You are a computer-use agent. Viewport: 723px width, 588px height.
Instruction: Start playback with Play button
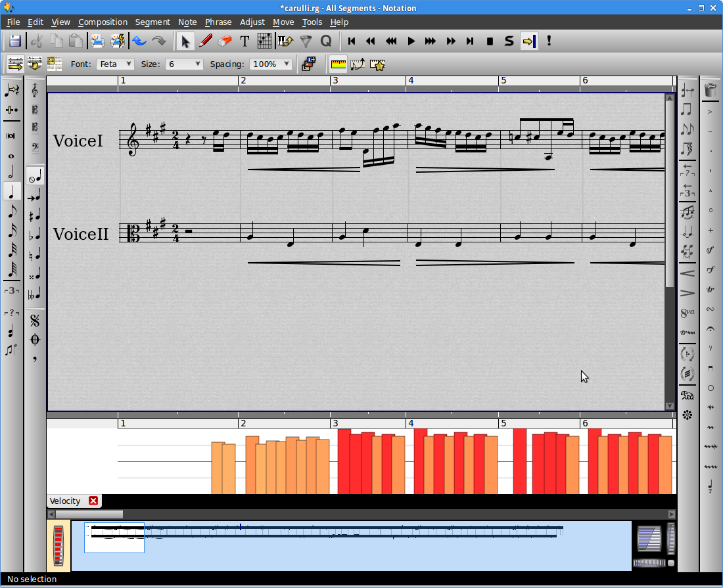(x=411, y=41)
